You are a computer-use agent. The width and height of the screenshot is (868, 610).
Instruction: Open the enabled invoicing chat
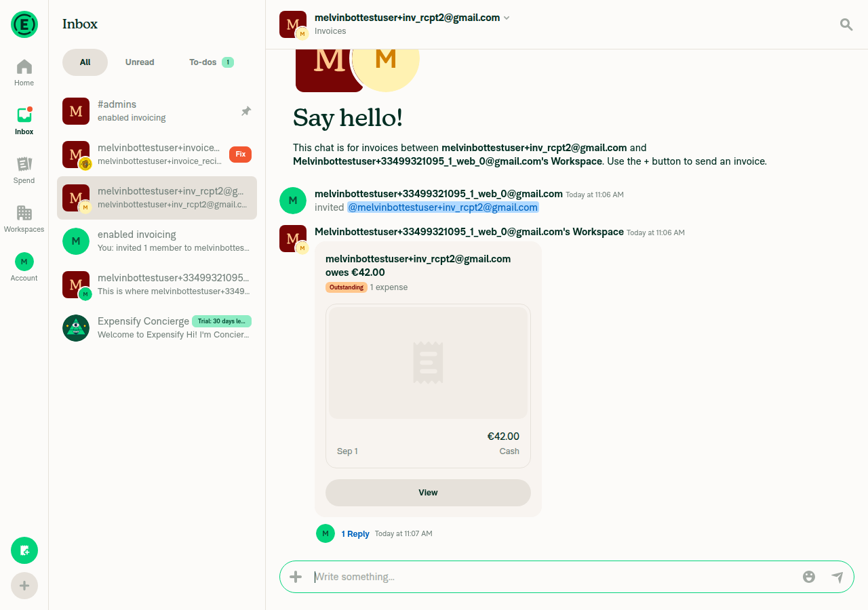(x=157, y=241)
